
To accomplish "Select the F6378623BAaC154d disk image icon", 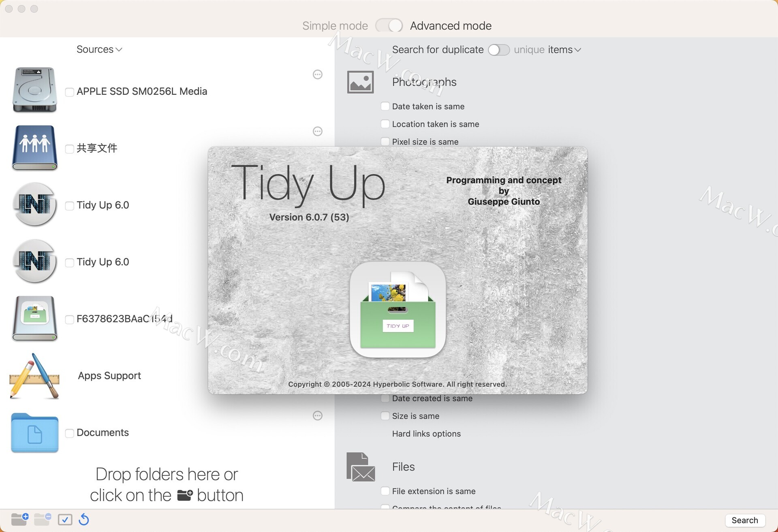I will (x=34, y=318).
